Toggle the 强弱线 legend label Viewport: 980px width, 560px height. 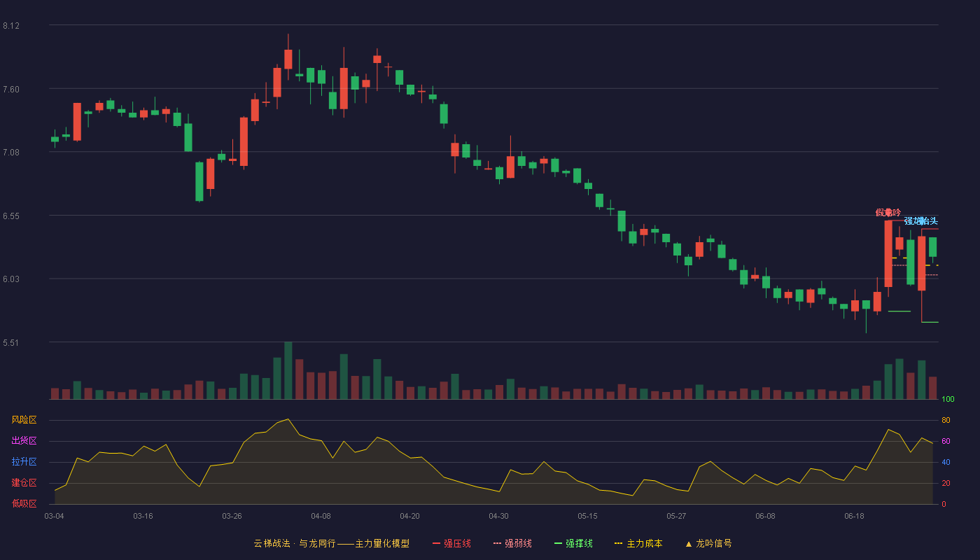tap(518, 543)
